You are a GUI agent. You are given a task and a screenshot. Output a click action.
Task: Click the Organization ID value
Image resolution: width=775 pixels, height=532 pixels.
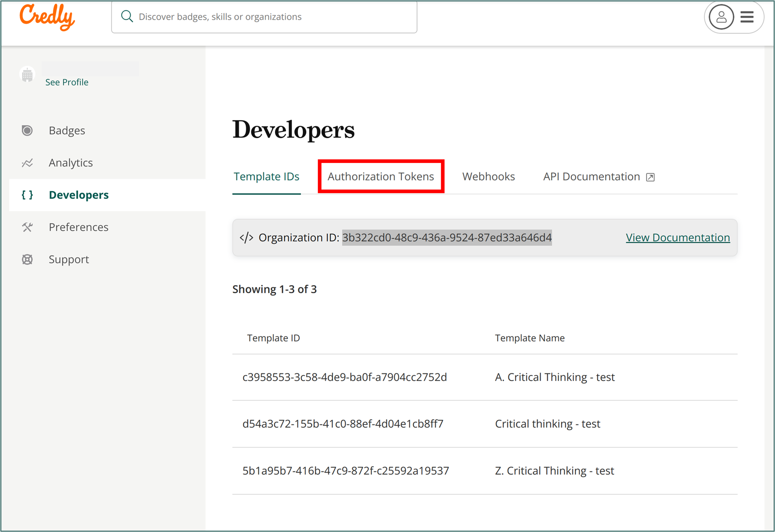[x=447, y=237]
